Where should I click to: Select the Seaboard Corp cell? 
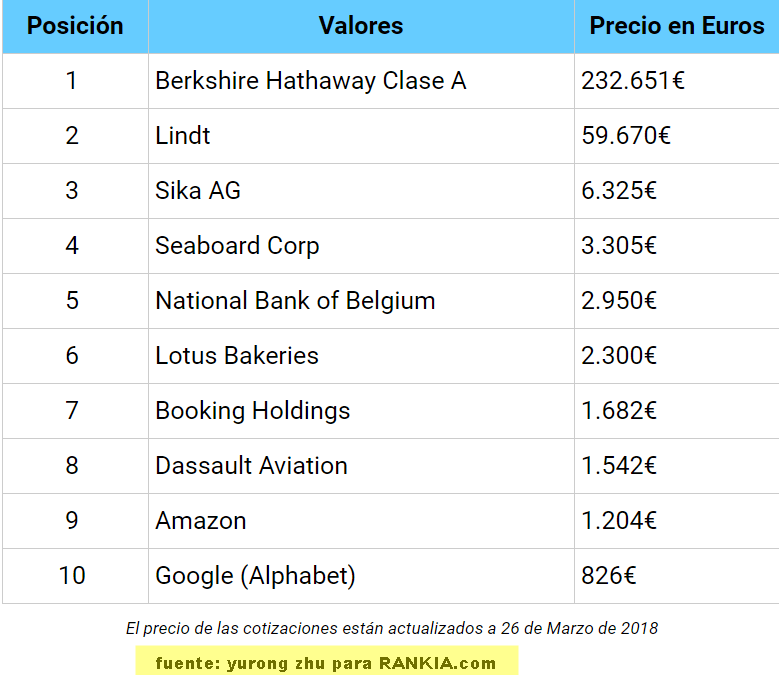(237, 246)
